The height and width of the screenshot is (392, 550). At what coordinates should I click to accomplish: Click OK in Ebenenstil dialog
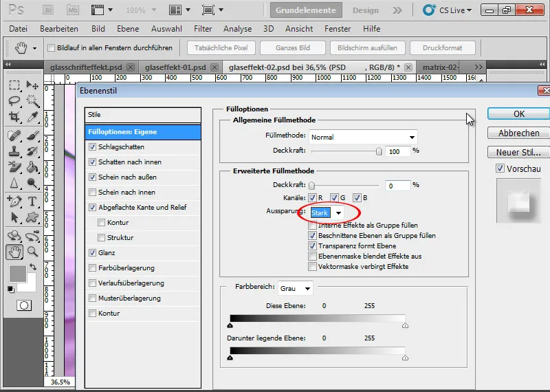click(x=519, y=113)
